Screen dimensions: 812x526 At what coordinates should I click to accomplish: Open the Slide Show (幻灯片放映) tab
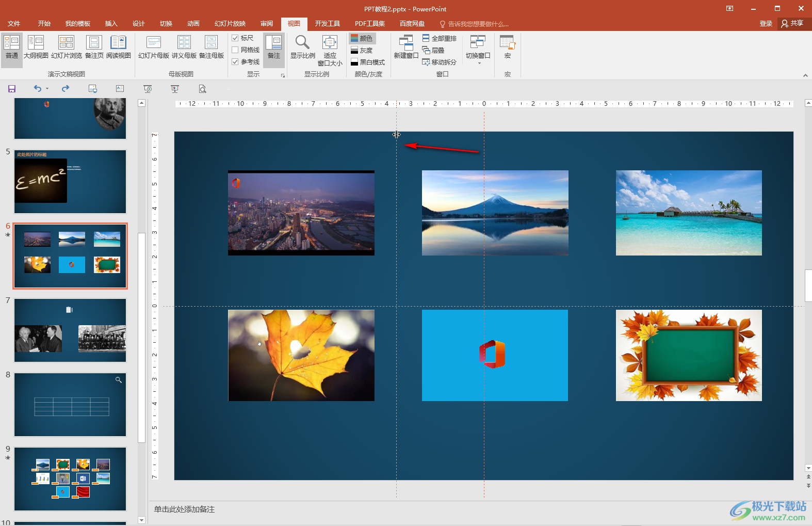[x=230, y=24]
